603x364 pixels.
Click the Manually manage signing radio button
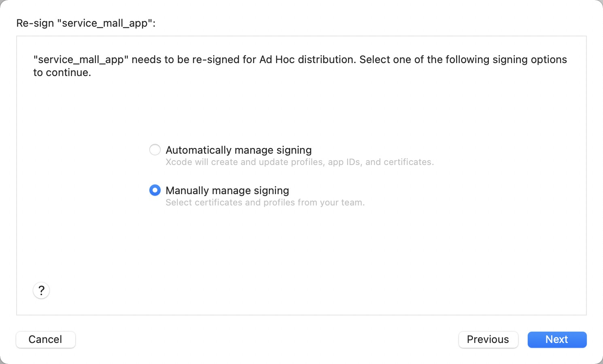155,190
